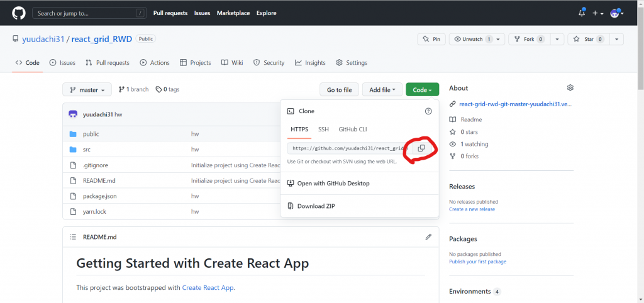The height and width of the screenshot is (303, 644).
Task: Switch to the Code tab
Action: [x=28, y=63]
